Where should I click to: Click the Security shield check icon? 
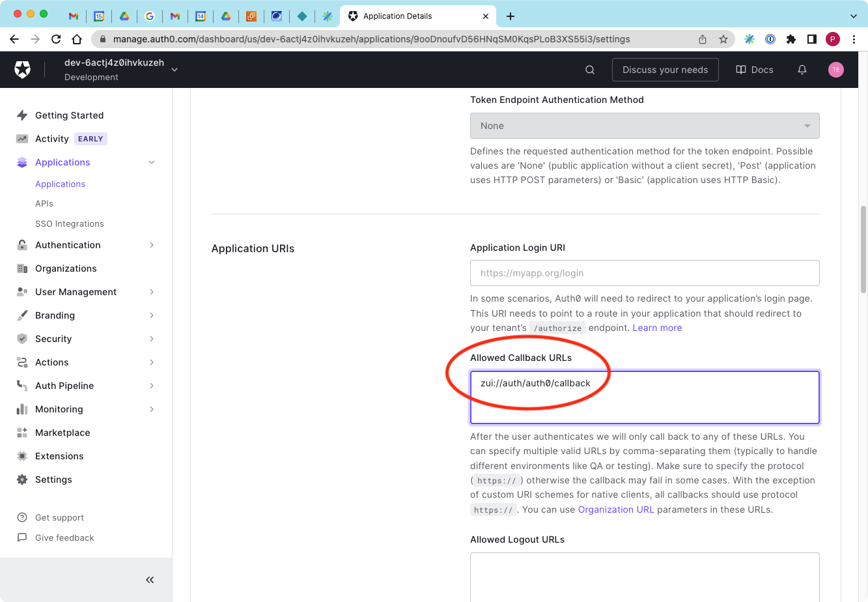pos(22,339)
